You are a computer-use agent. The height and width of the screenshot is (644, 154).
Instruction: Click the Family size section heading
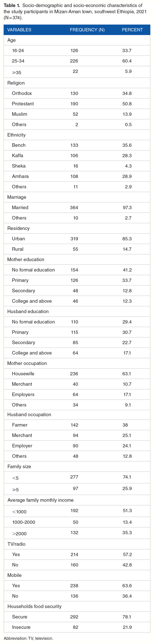pos(19,466)
